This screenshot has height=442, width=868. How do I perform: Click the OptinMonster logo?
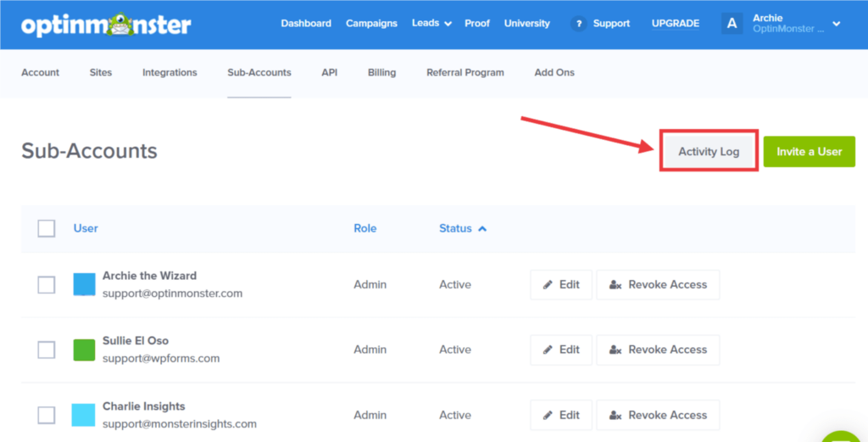pyautogui.click(x=106, y=25)
